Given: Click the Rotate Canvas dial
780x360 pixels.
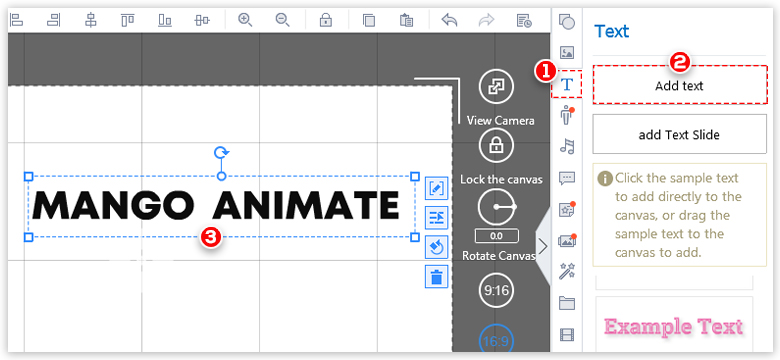Looking at the screenshot, I should pyautogui.click(x=495, y=207).
